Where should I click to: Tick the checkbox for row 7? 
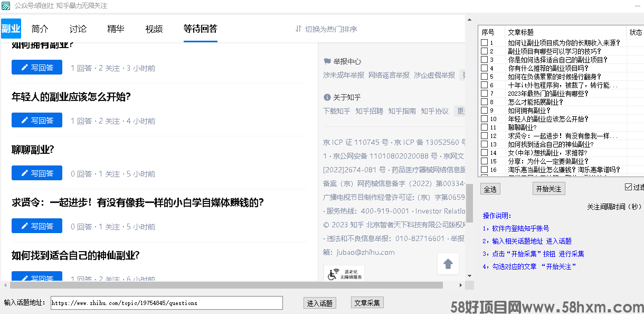pos(484,94)
